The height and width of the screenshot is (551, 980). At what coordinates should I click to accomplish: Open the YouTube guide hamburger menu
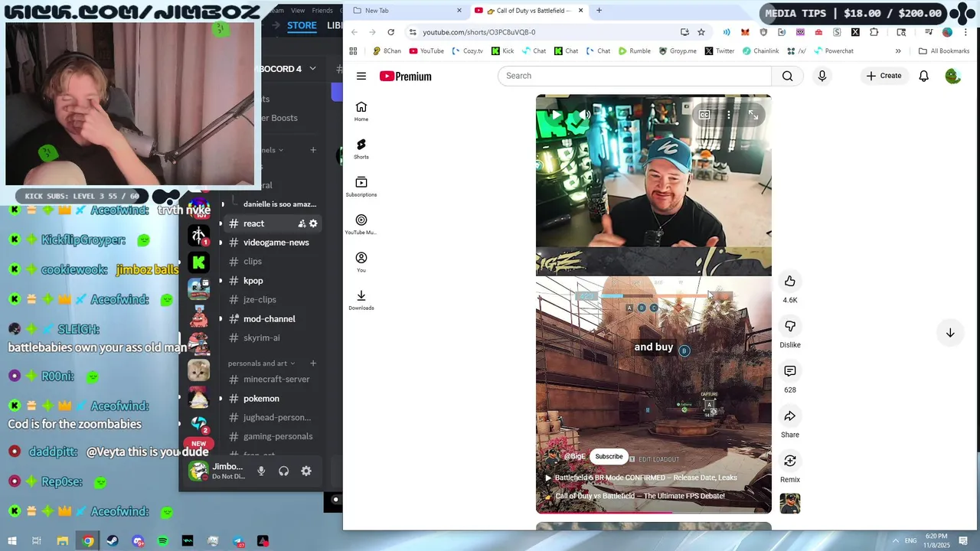pyautogui.click(x=361, y=76)
